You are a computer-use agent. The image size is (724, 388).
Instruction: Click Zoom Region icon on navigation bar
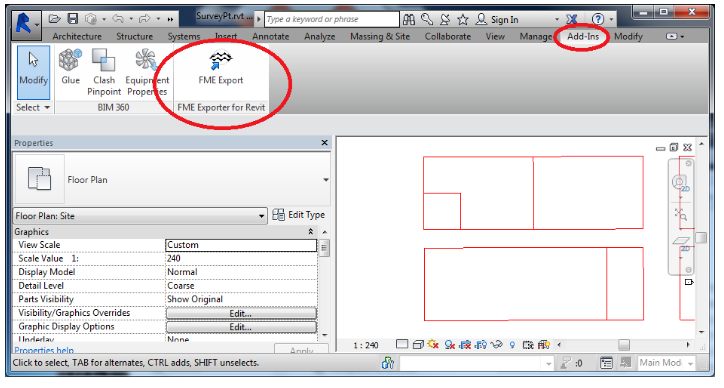681,214
